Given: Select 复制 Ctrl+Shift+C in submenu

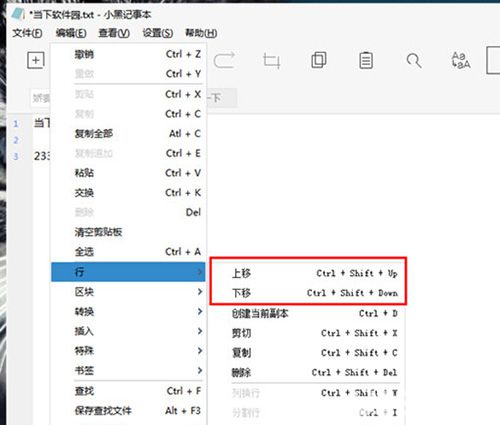Looking at the screenshot, I should pyautogui.click(x=308, y=353).
